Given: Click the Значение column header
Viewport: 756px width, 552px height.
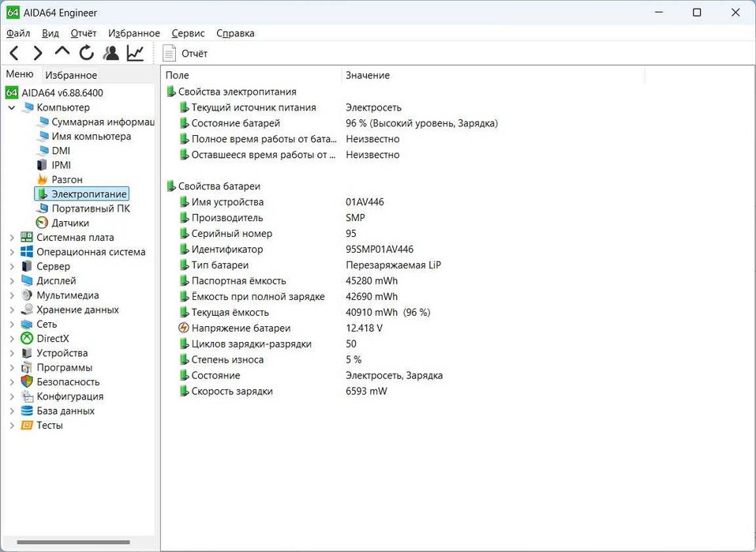Looking at the screenshot, I should pos(493,75).
